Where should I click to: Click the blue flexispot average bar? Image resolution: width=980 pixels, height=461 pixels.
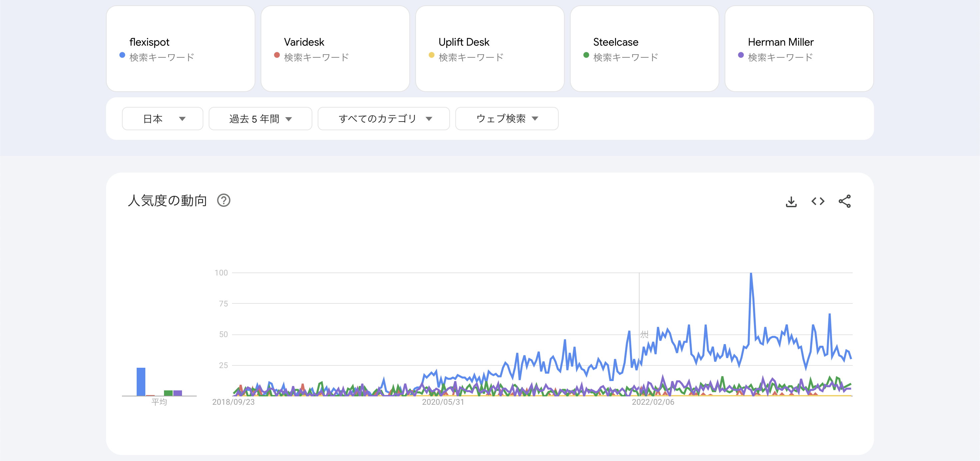141,382
